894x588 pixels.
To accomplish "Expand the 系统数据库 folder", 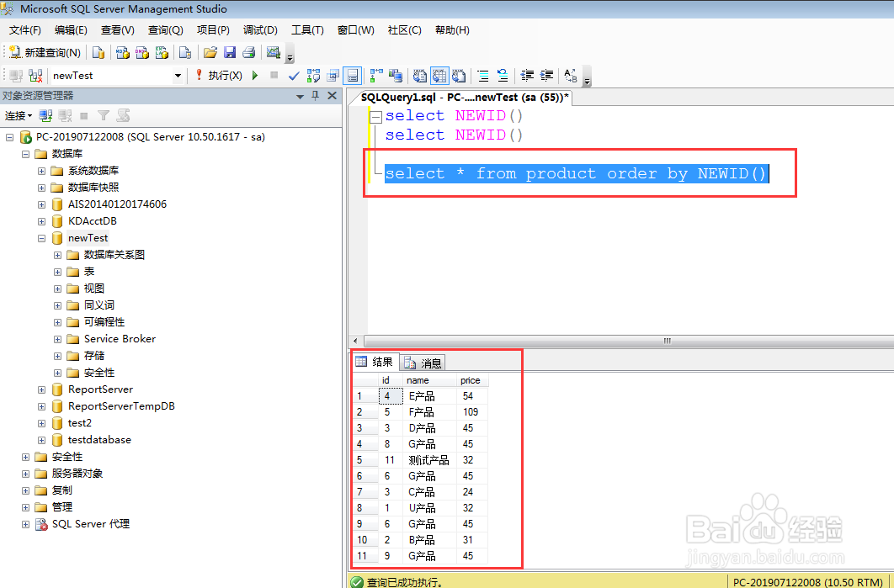I will pyautogui.click(x=41, y=171).
